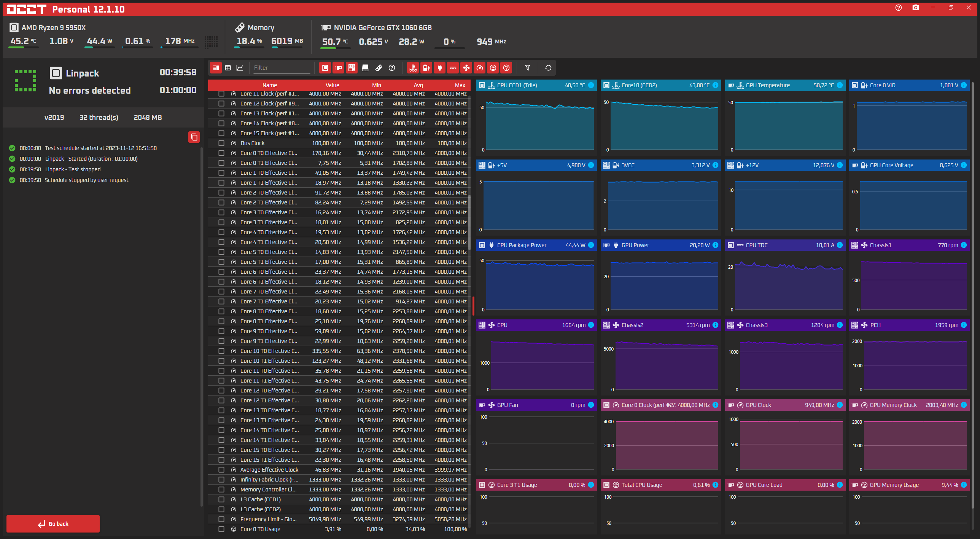This screenshot has height=539, width=980.
Task: Copy the test log with the red copy icon
Action: [x=194, y=137]
